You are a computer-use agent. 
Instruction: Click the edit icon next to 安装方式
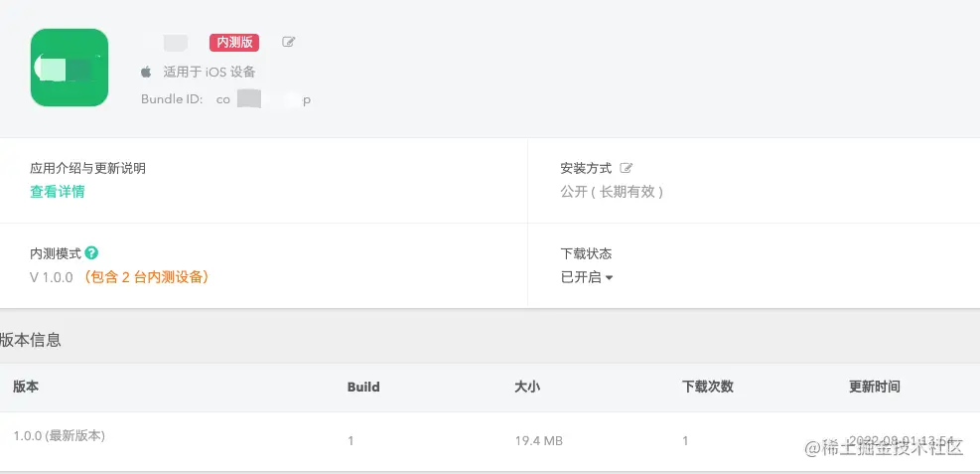pos(627,168)
